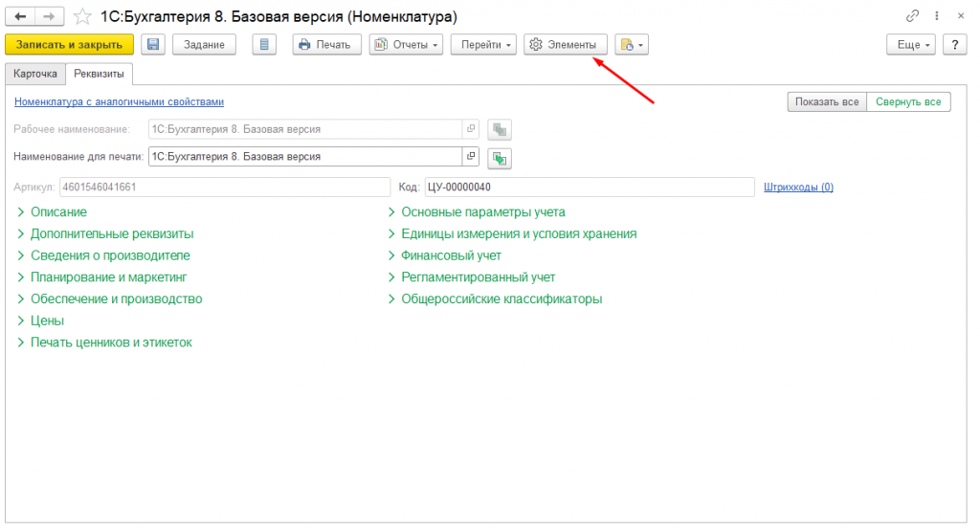
Task: Expand Обеспечение и производство section
Action: click(109, 299)
